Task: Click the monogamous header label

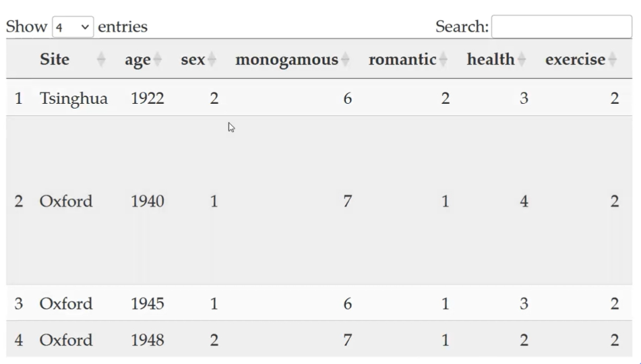Action: [286, 59]
